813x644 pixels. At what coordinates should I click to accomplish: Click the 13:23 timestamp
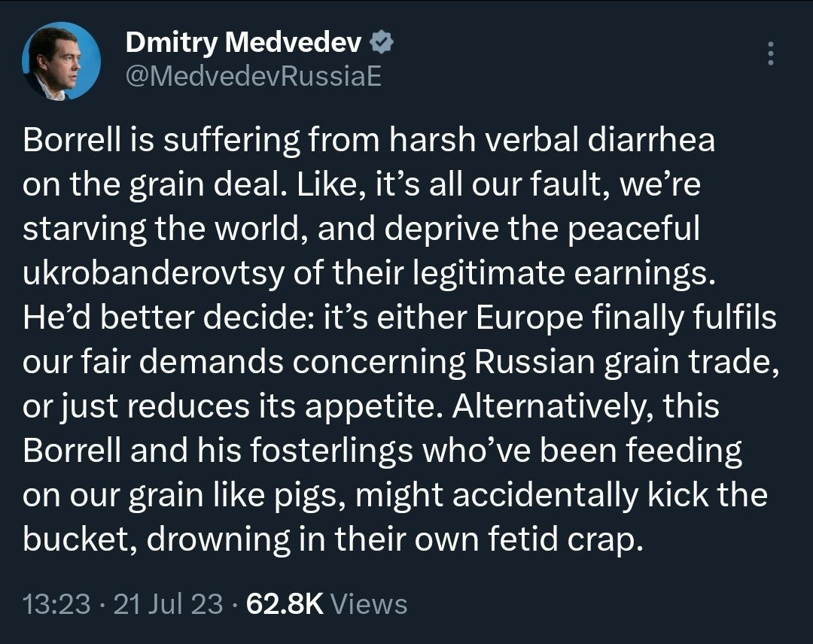pyautogui.click(x=57, y=603)
